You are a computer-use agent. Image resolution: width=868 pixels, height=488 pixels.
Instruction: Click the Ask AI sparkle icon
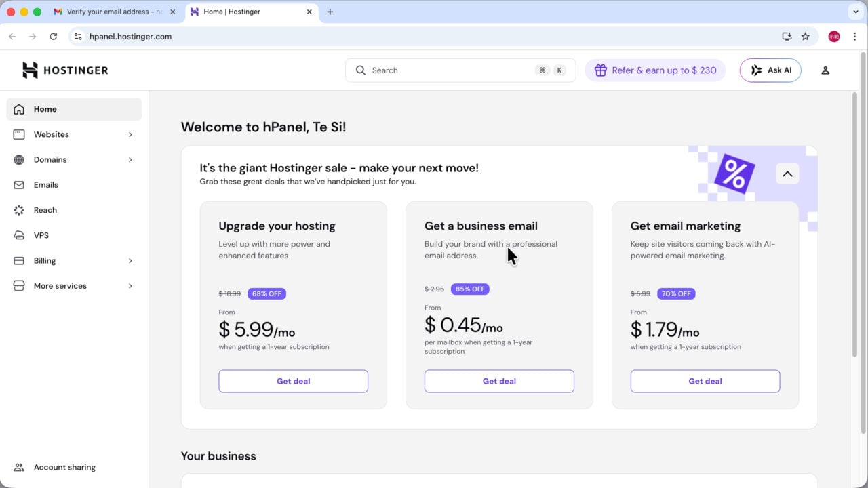pos(756,70)
